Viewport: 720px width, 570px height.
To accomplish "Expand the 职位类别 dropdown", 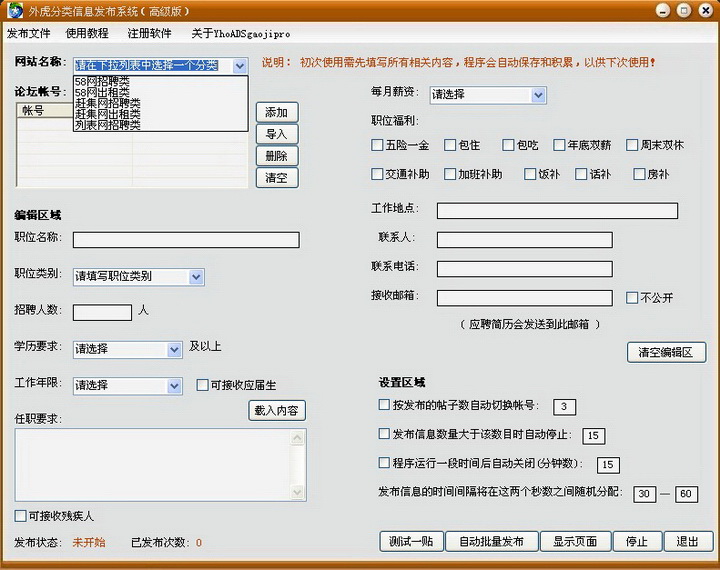I will [196, 277].
